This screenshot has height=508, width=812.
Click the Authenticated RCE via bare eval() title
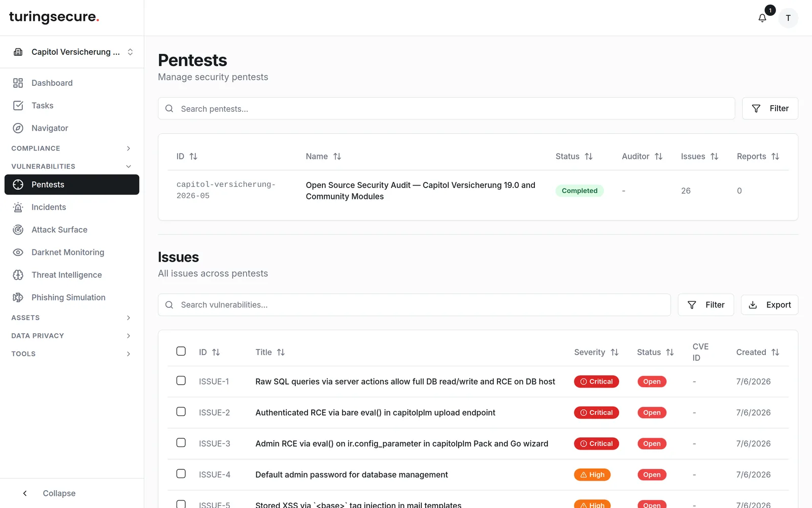tap(375, 412)
